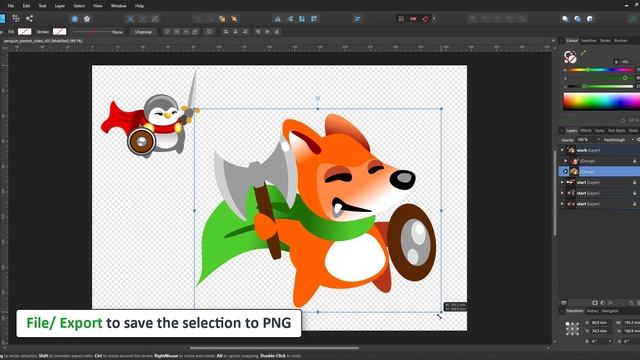Click the rotate anticlockwise toolbar icon
The height and width of the screenshot is (360, 640).
[302, 19]
